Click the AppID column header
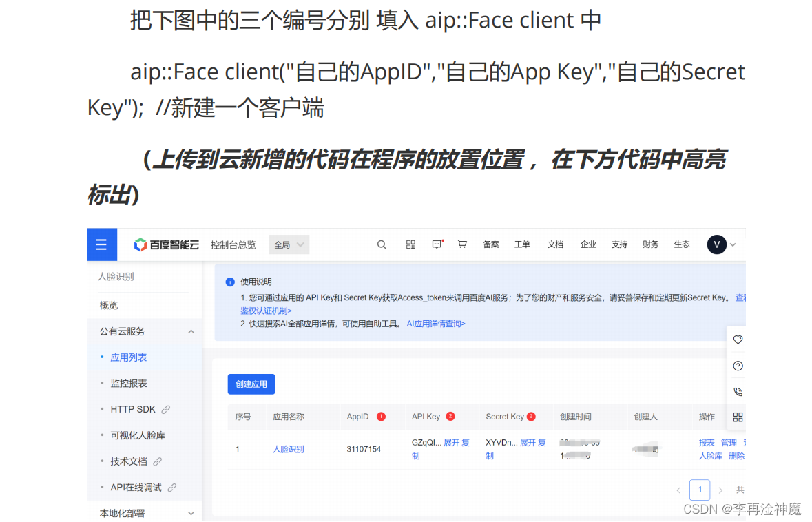The height and width of the screenshot is (522, 812). (x=357, y=417)
